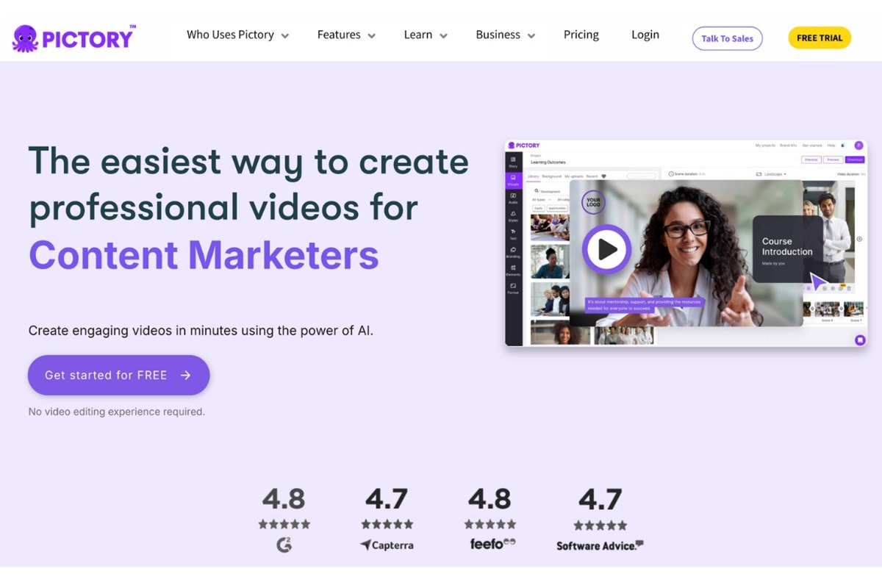882x588 pixels.
Task: Toggle the favorites heart filter in Visuals
Action: click(603, 176)
